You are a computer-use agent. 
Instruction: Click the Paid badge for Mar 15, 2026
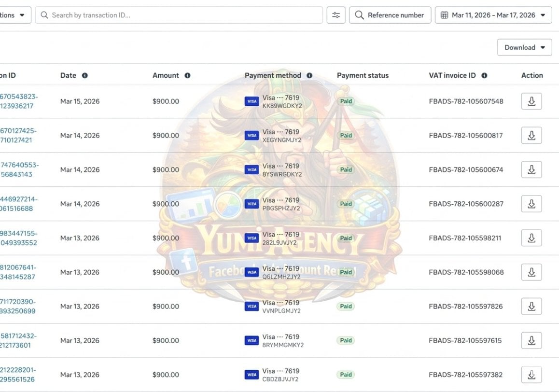coord(346,101)
